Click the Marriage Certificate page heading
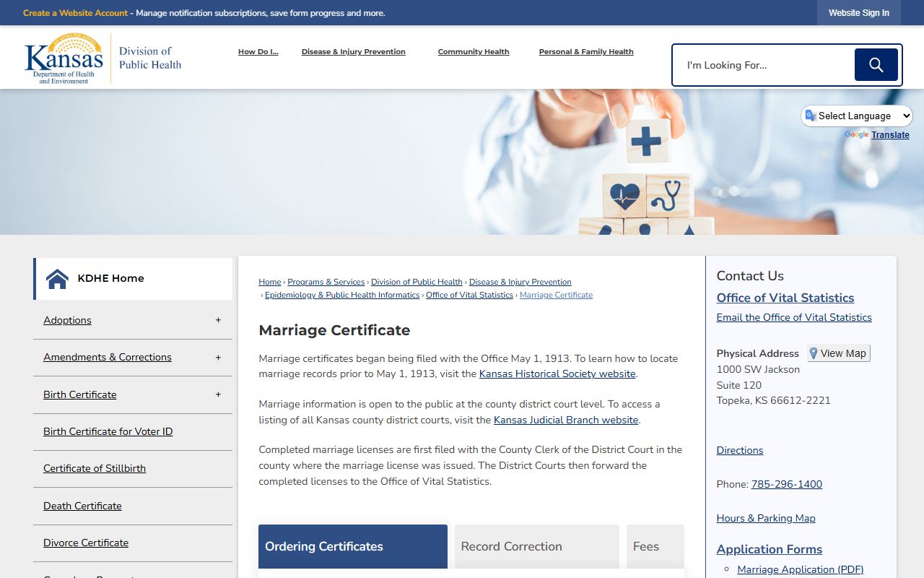924x578 pixels. (334, 330)
